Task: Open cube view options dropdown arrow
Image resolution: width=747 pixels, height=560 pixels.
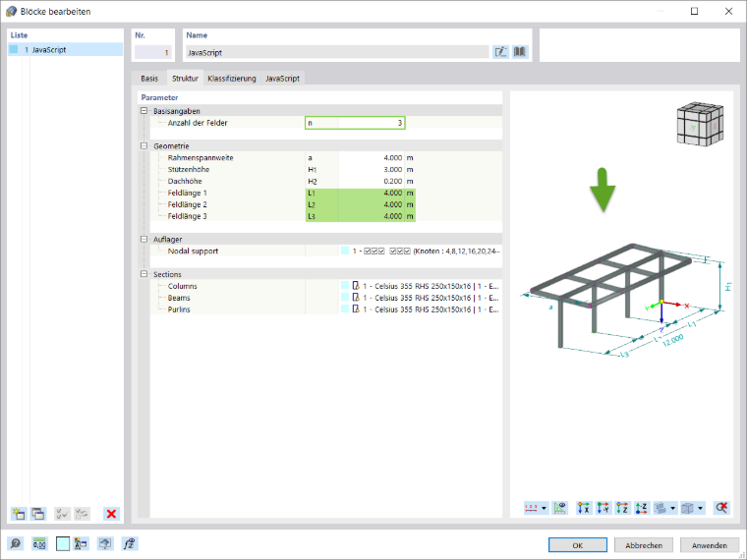Action: point(700,508)
